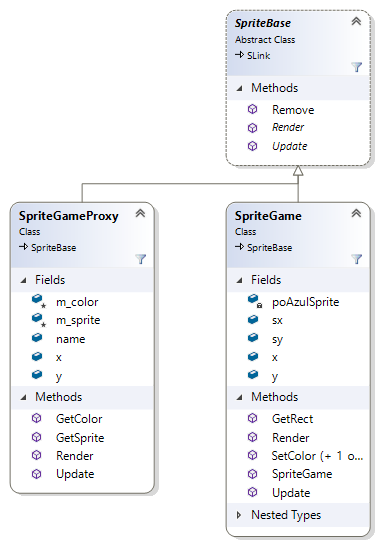
Task: Select the name field label
Action: tap(71, 339)
